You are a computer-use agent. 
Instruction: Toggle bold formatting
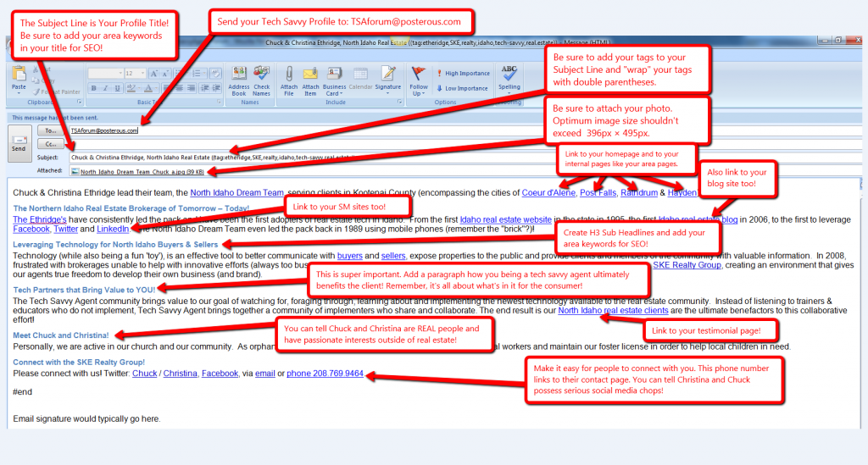[x=93, y=88]
